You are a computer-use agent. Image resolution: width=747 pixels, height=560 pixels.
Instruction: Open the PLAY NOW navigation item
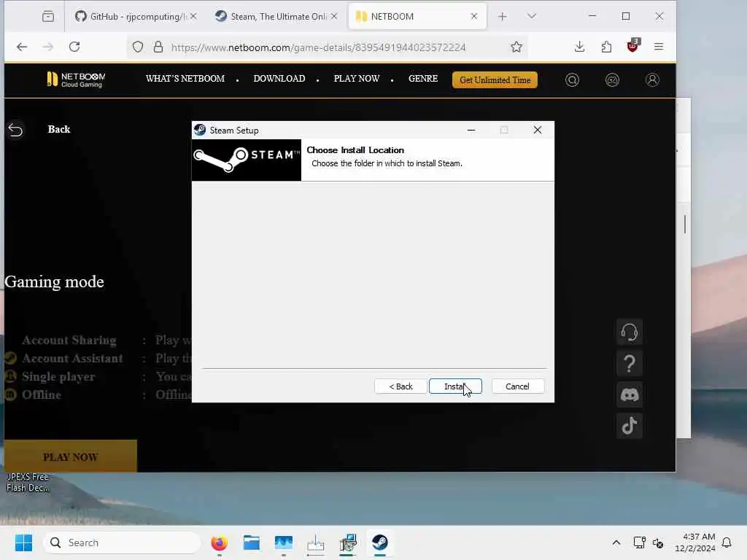357,79
